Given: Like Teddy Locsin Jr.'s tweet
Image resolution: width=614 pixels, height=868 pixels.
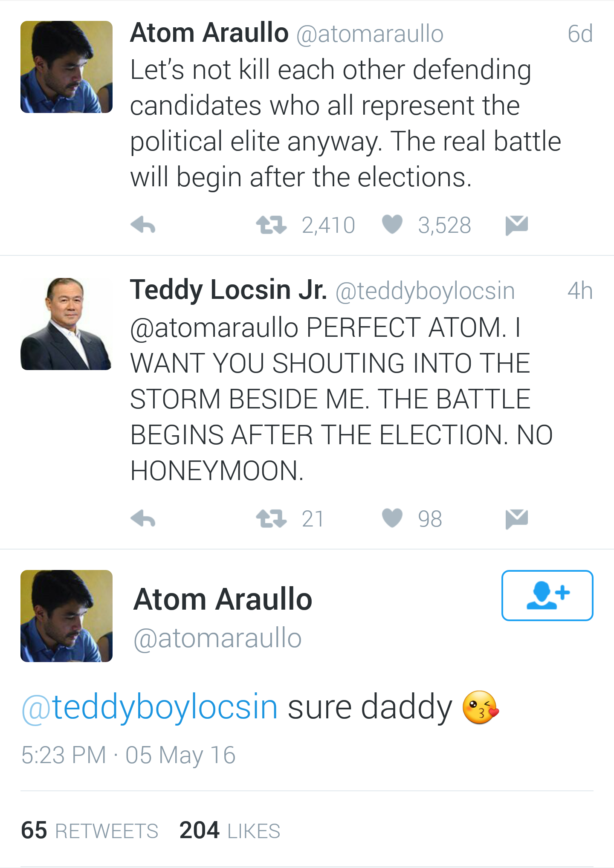Looking at the screenshot, I should coord(392,518).
